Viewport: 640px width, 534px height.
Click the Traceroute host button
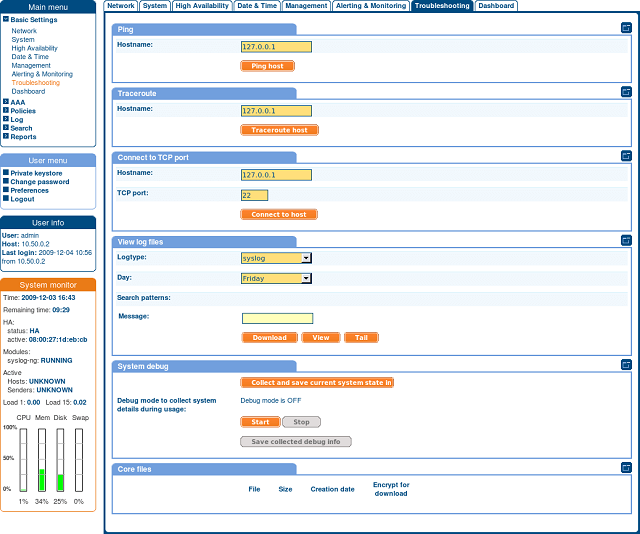[x=279, y=130]
